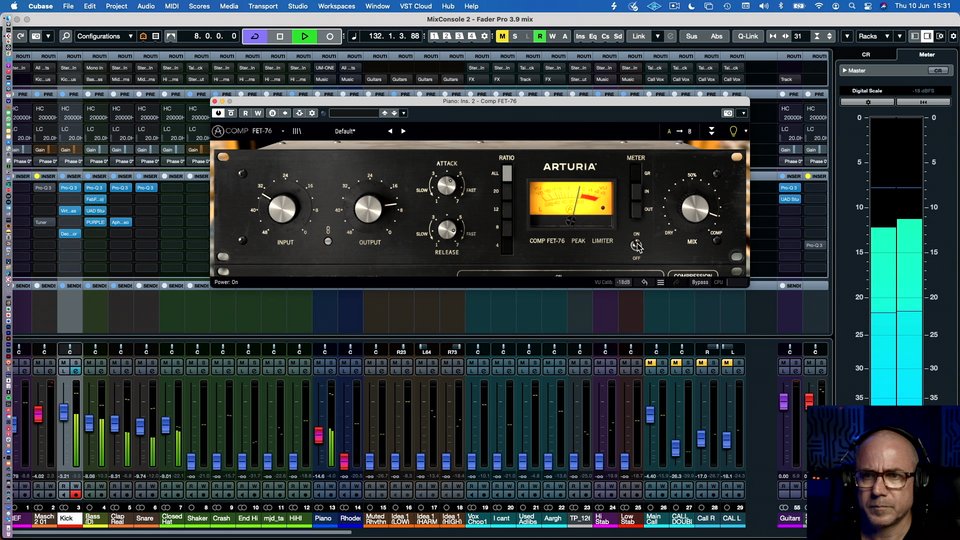Click the A to B copy arrow

pyautogui.click(x=679, y=131)
